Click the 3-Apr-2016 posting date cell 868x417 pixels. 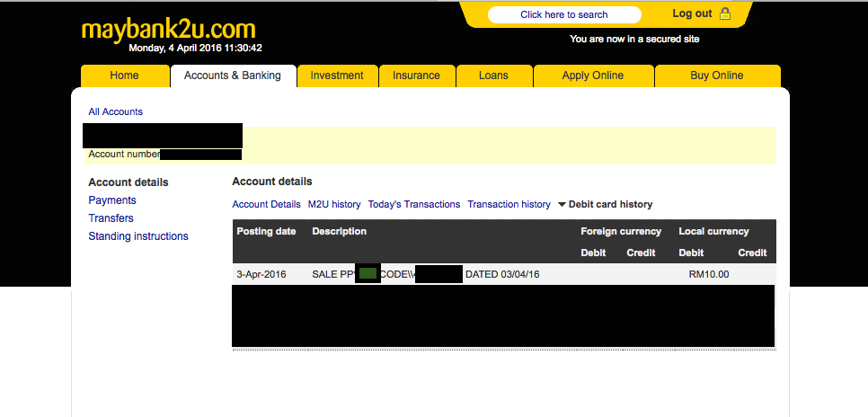click(261, 274)
